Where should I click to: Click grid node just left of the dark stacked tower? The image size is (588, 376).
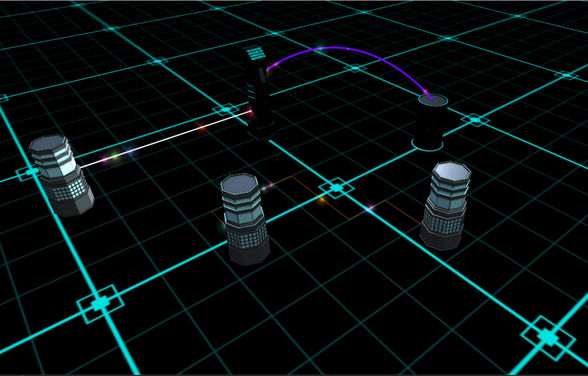(226, 110)
